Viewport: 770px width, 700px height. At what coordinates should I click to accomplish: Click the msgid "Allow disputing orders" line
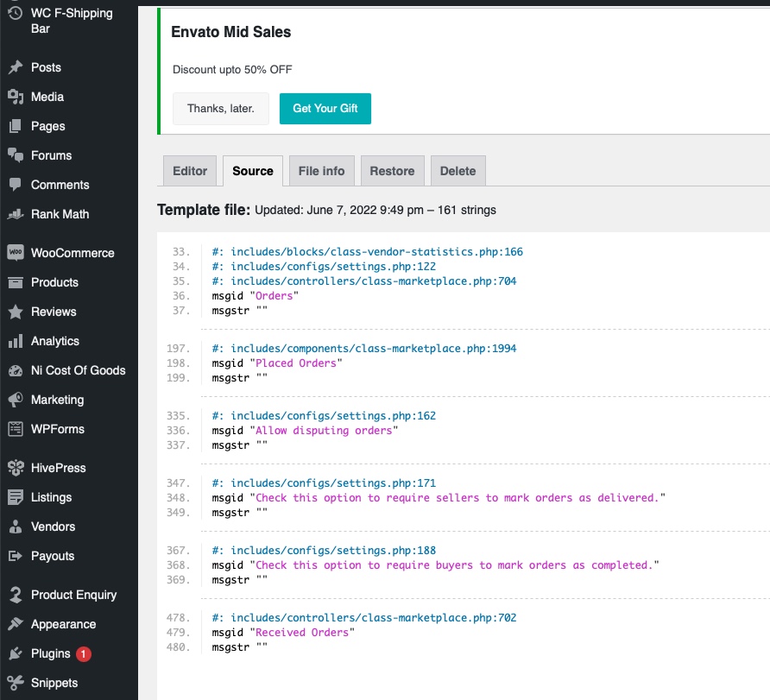(305, 431)
